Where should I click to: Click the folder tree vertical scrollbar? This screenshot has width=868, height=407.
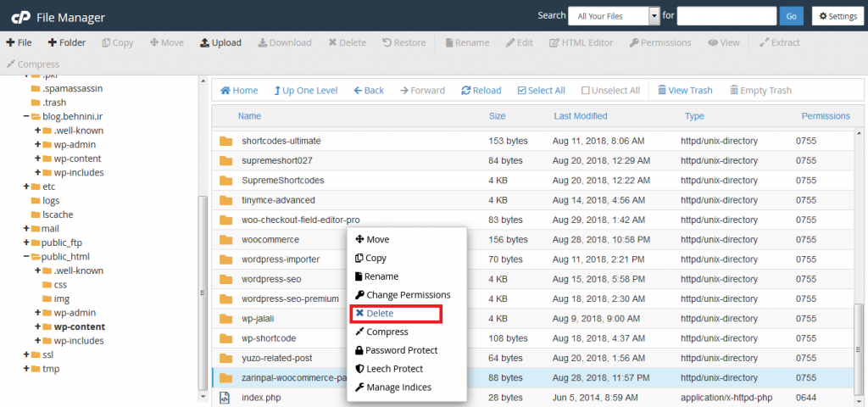203,293
